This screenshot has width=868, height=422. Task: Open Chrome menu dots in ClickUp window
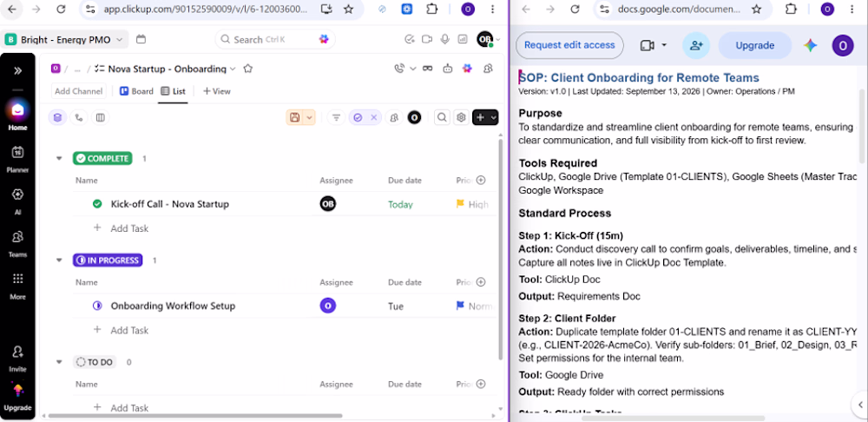493,9
